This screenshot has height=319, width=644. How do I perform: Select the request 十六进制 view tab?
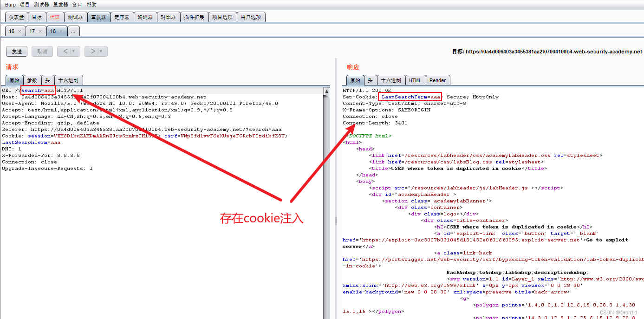point(68,80)
